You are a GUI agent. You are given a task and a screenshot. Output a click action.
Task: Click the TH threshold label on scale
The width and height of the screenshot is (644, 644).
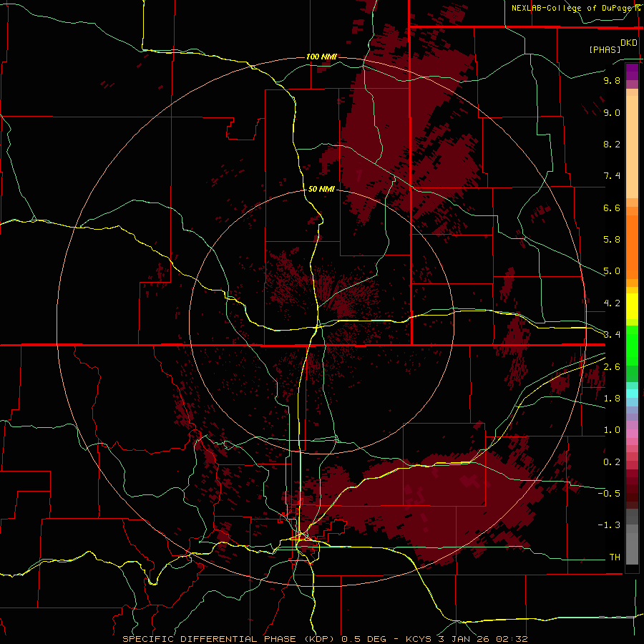615,557
